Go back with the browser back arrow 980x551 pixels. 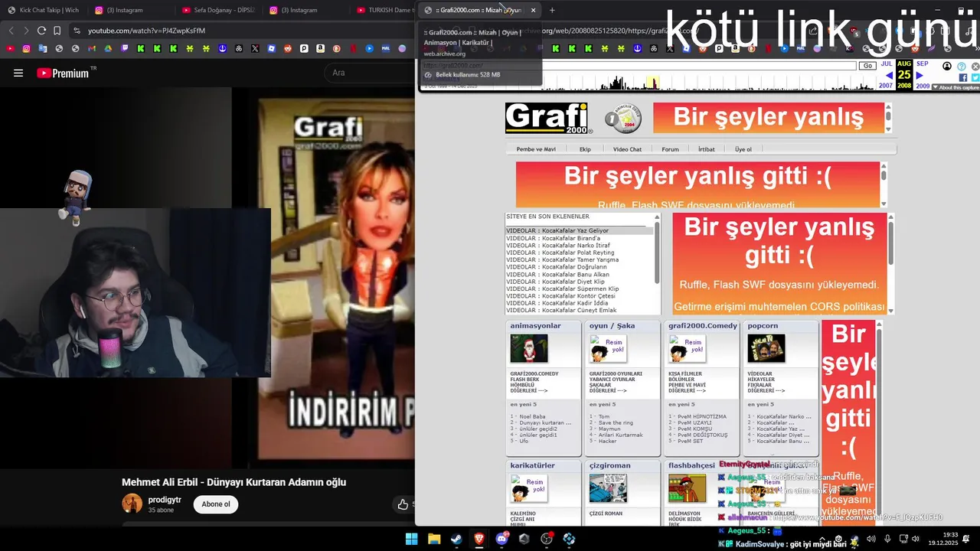11,31
